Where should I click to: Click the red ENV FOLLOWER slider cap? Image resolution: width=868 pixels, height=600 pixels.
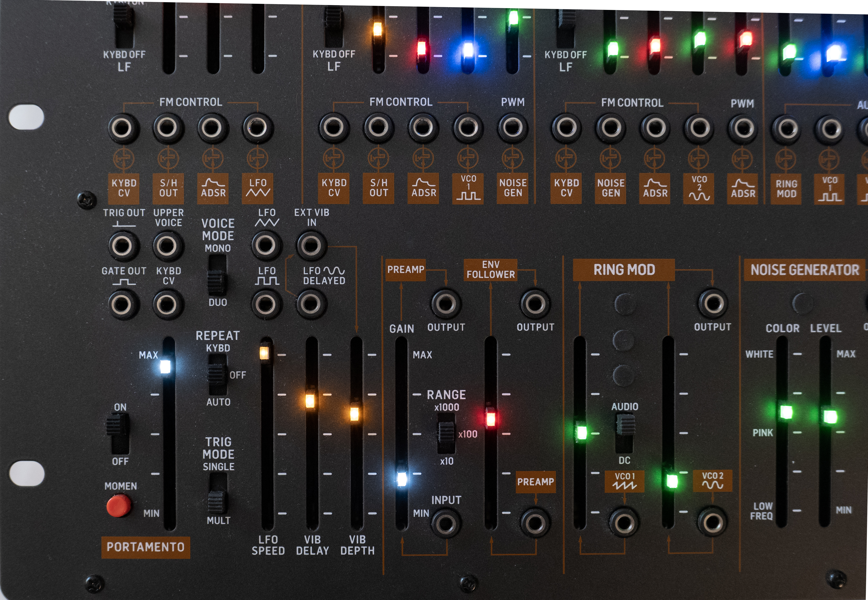490,418
